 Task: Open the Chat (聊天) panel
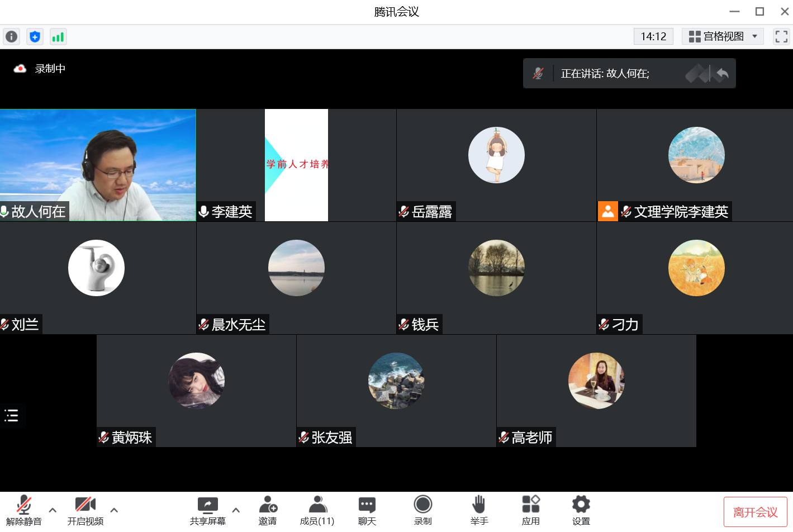click(367, 511)
